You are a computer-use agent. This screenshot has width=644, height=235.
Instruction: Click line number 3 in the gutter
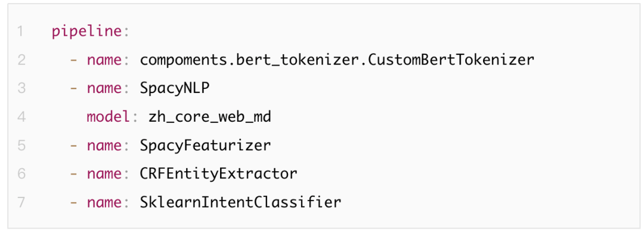pos(21,88)
